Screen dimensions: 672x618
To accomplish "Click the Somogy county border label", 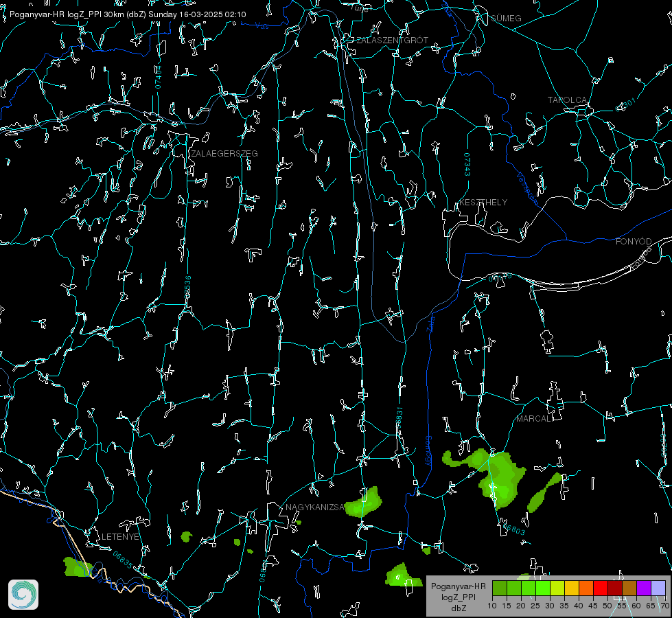I will [x=428, y=451].
